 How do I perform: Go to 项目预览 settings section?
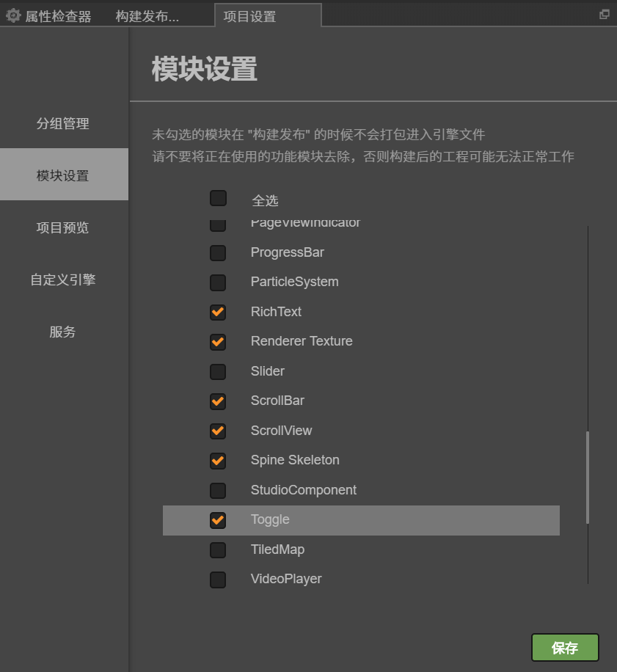tap(63, 227)
